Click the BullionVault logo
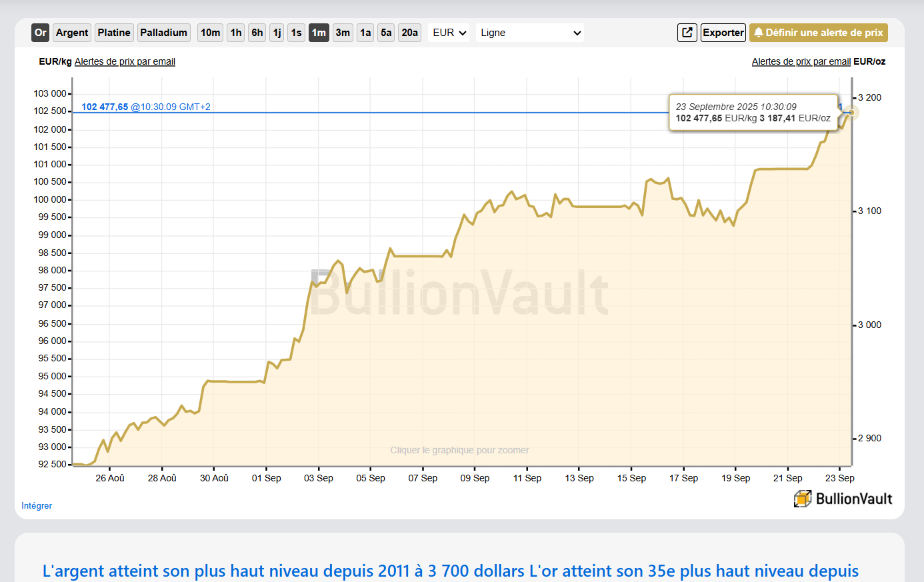 pos(843,499)
